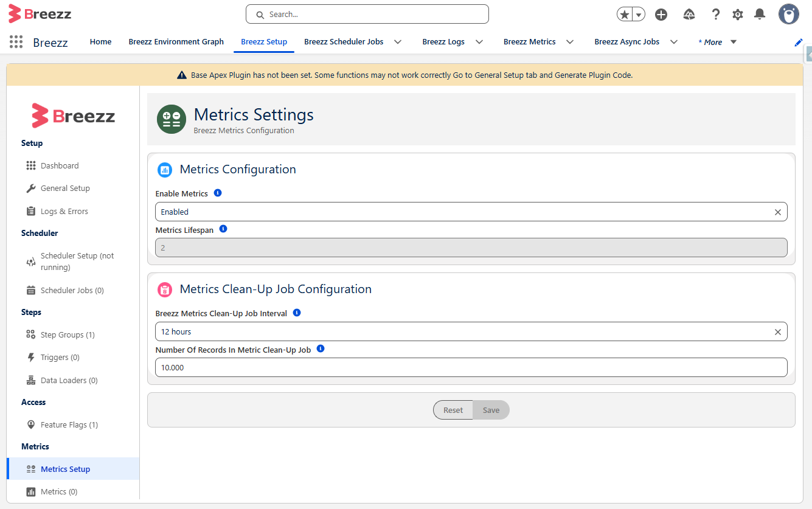Click the Favorites star icon
The height and width of the screenshot is (509, 812).
click(x=624, y=15)
